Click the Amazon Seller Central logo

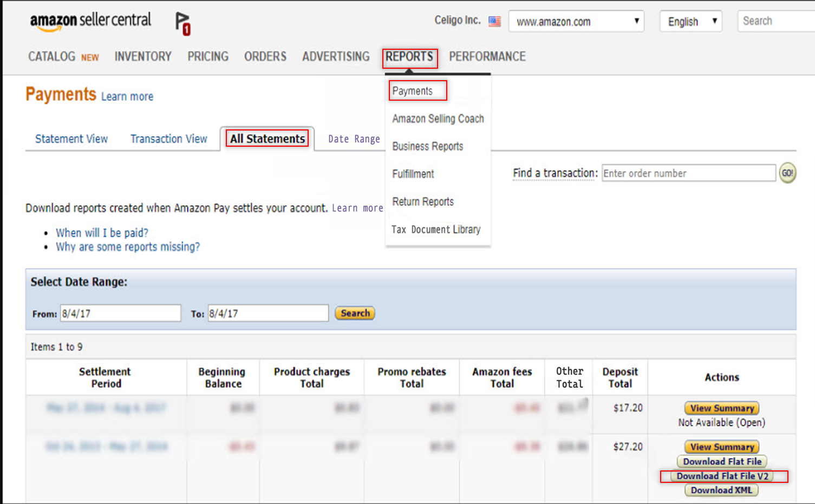click(90, 22)
